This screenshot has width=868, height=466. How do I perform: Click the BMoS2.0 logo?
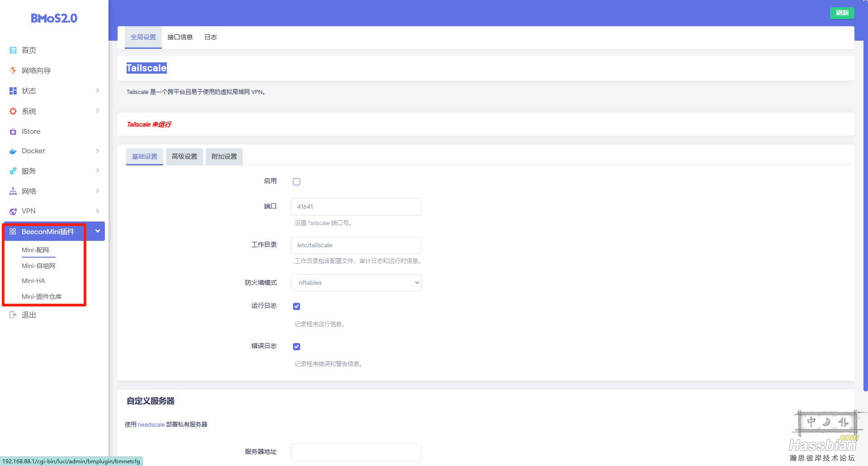[54, 18]
